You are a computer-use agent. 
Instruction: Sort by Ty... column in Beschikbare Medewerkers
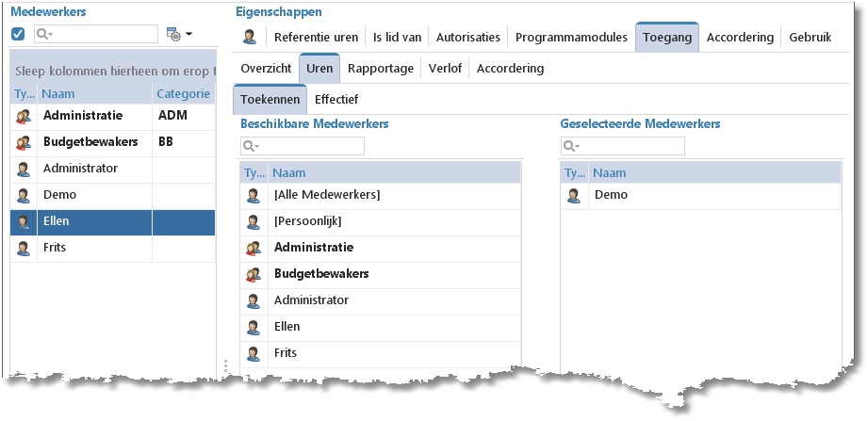click(254, 173)
